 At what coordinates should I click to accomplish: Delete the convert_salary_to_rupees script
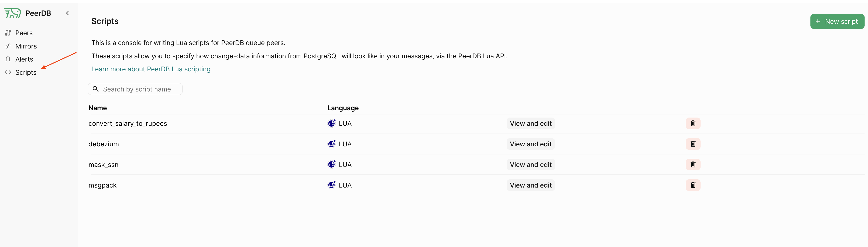point(693,123)
